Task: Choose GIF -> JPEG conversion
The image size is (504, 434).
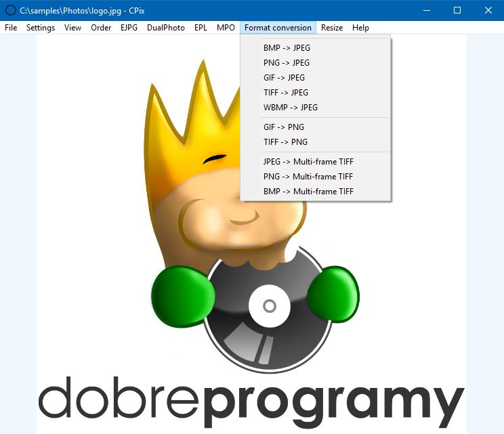Action: tap(316, 77)
